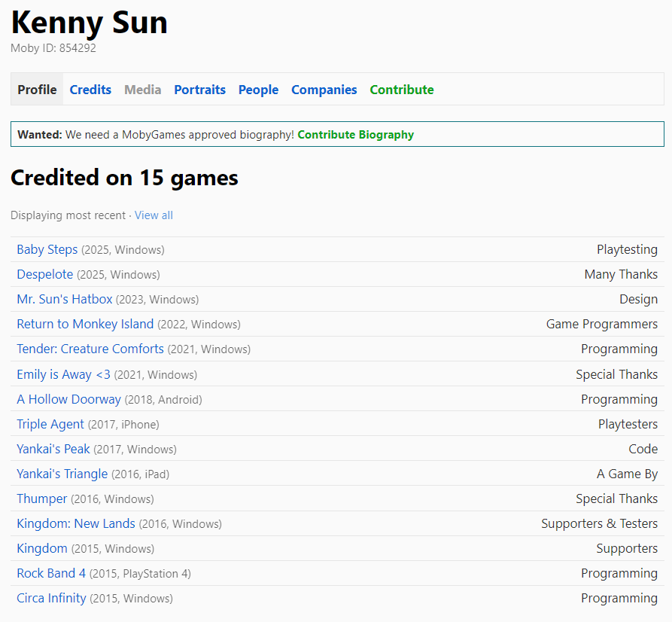This screenshot has height=622, width=672.
Task: Click Return to Monkey Island link
Action: point(85,324)
